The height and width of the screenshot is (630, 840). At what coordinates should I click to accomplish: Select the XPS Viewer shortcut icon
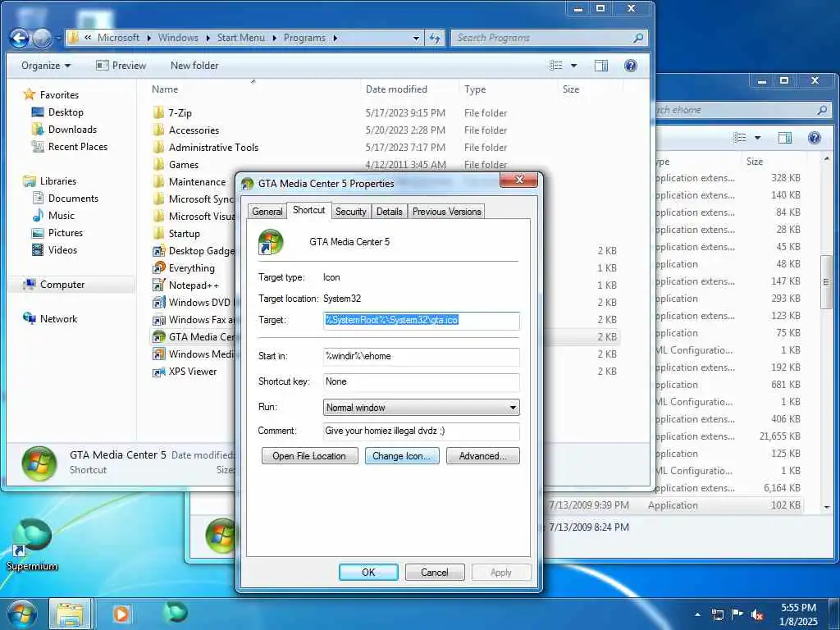pos(158,372)
